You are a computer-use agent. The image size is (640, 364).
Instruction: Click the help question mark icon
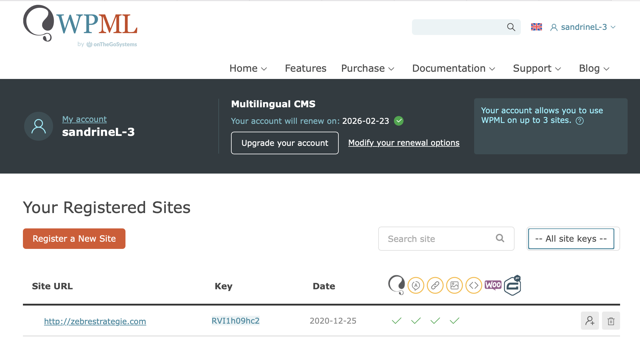[580, 121]
